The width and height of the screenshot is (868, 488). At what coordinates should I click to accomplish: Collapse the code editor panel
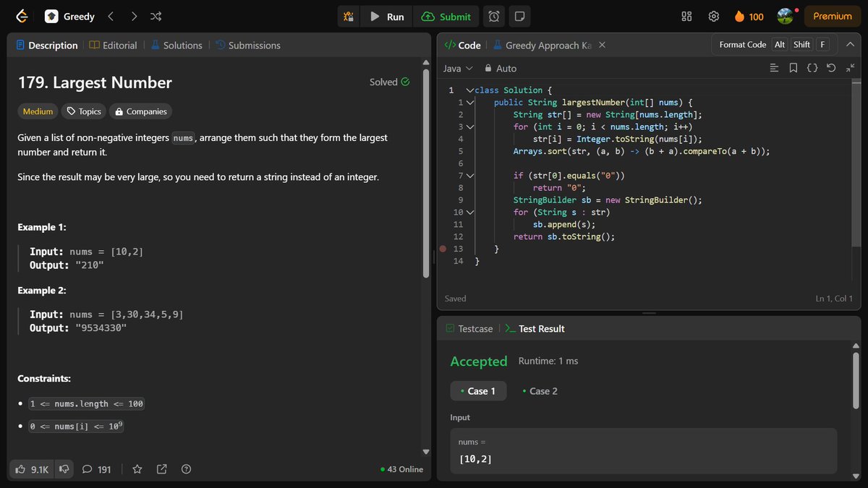point(850,44)
